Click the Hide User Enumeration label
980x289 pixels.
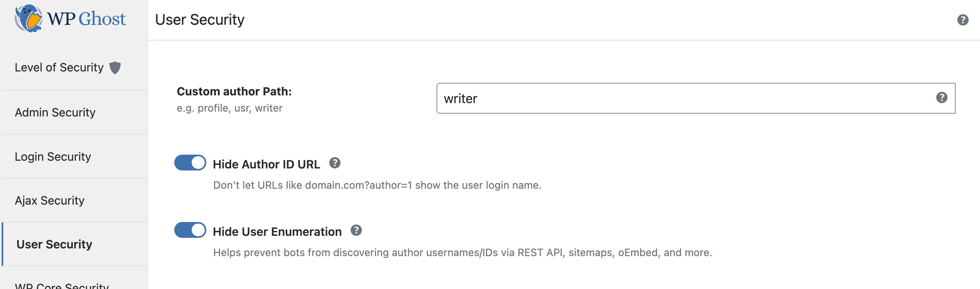(x=277, y=232)
